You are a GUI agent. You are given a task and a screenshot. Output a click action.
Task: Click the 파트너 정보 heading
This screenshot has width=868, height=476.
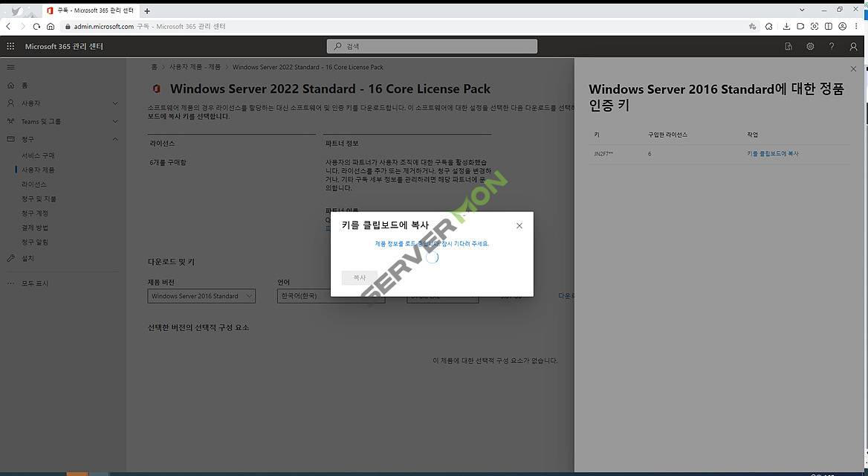coord(342,144)
